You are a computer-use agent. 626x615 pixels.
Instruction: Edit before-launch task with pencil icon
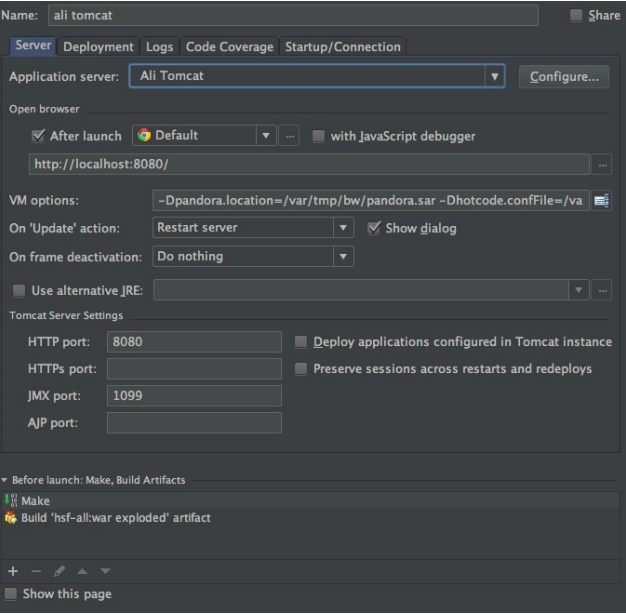(x=59, y=571)
